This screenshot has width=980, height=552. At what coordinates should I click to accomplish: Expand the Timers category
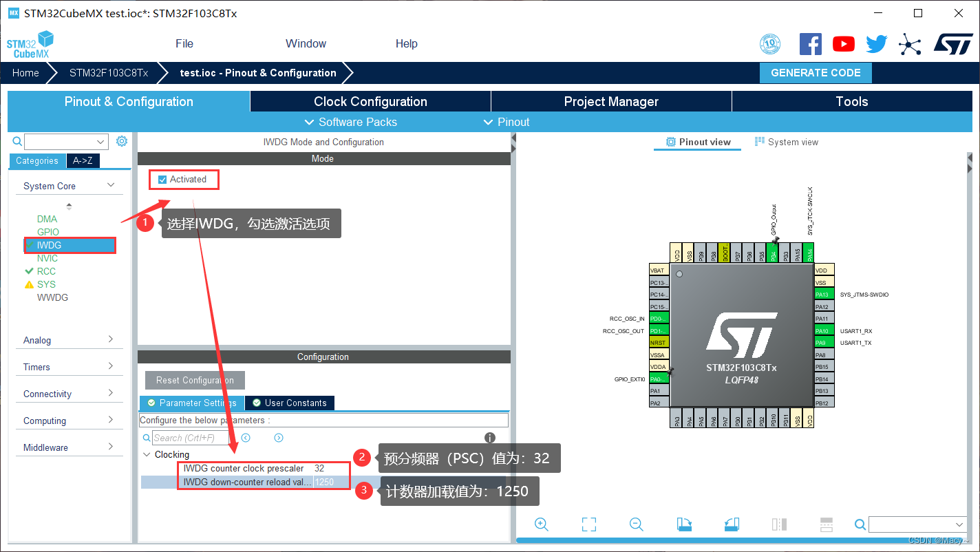click(68, 367)
